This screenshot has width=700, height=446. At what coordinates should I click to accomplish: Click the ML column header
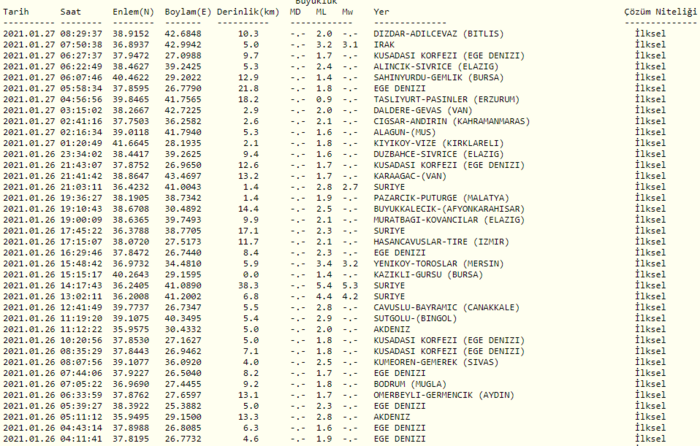point(321,12)
